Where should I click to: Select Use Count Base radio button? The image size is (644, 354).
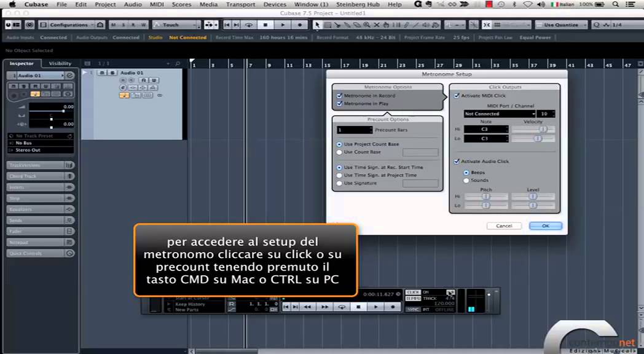click(339, 152)
